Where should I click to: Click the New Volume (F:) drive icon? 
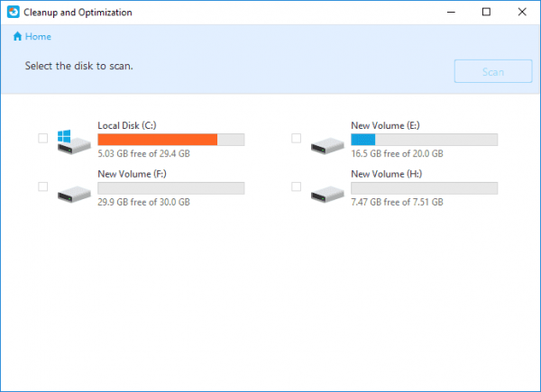(x=72, y=189)
